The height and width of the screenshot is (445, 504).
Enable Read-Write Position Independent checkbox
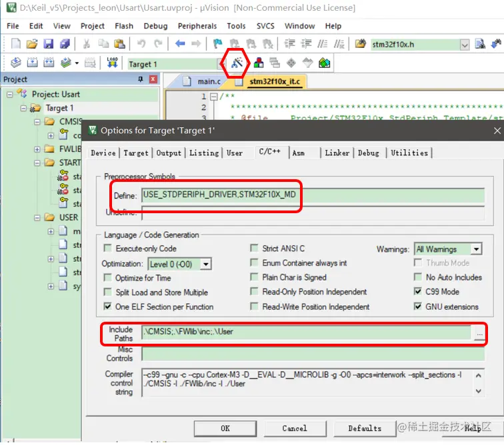(254, 306)
